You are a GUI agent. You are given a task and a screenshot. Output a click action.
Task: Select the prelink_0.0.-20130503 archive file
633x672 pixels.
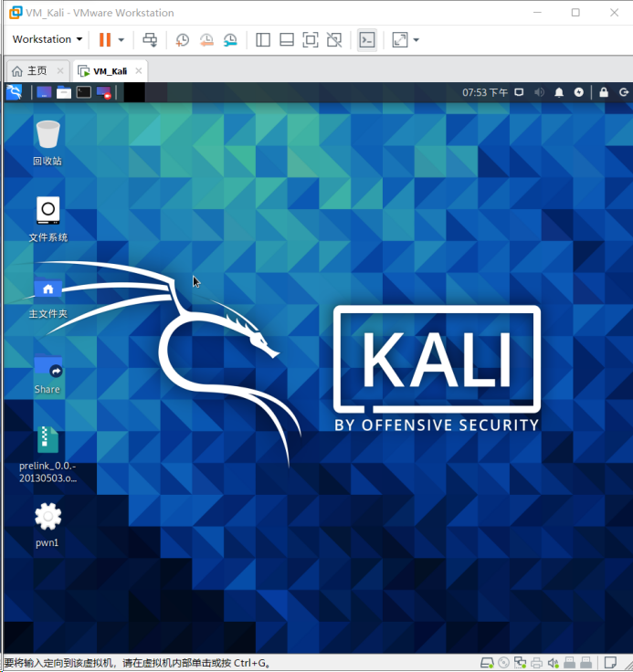coord(47,455)
